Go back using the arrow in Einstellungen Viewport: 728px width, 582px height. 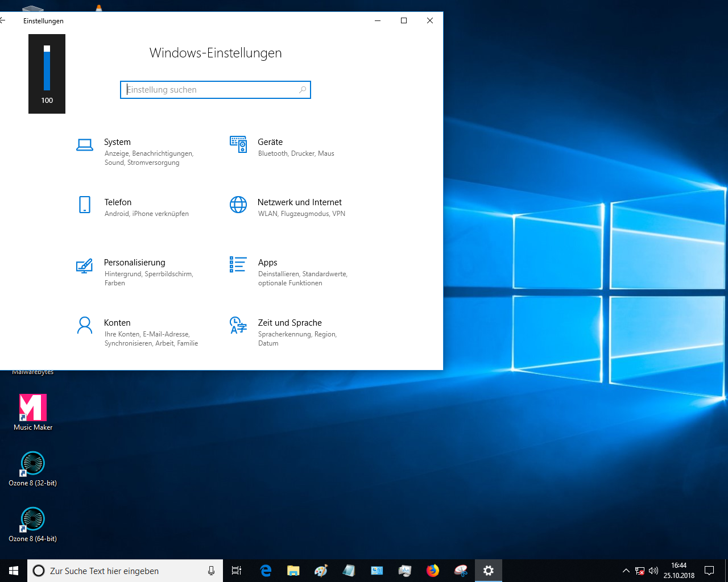tap(2, 20)
